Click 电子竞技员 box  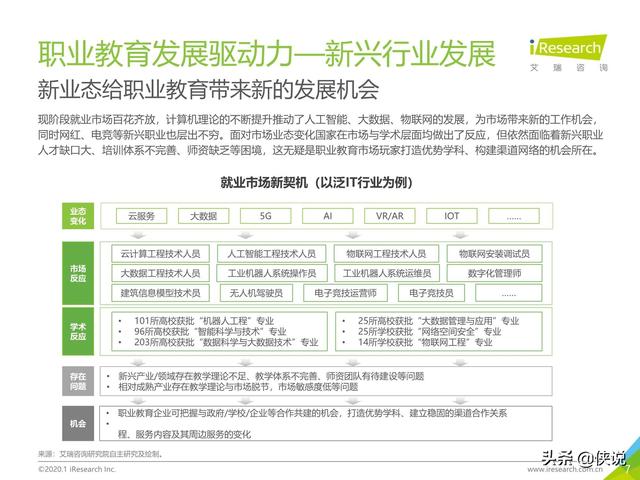(431, 293)
